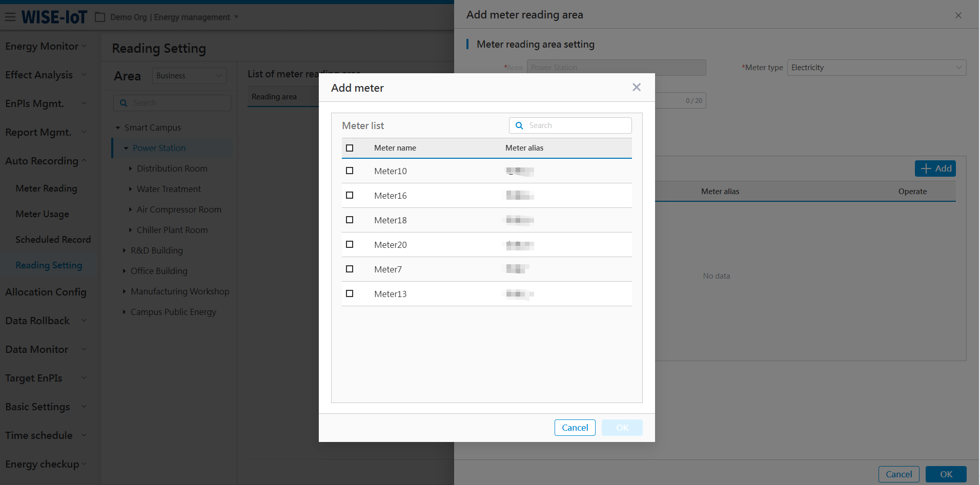This screenshot has height=485, width=980.
Task: Select the Meter18 checkbox
Action: (350, 220)
